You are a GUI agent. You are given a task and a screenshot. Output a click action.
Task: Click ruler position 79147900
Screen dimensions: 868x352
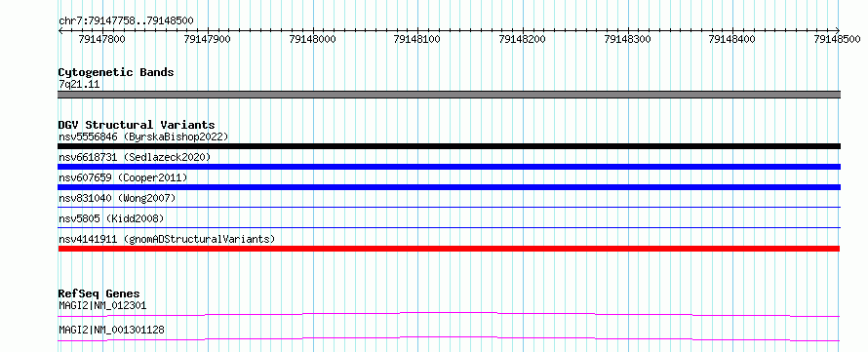click(208, 39)
